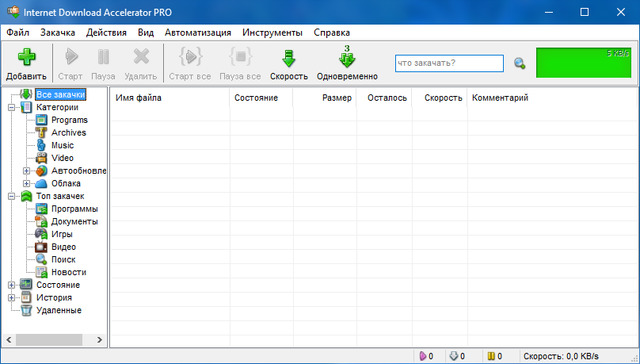The height and width of the screenshot is (364, 640).
Task: Sort by Имя файла column header
Action: coord(170,98)
